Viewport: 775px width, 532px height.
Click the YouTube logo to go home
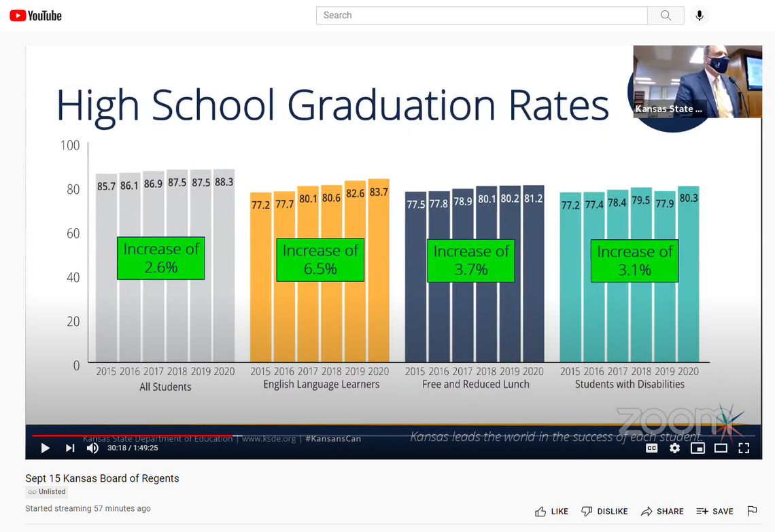coord(35,15)
